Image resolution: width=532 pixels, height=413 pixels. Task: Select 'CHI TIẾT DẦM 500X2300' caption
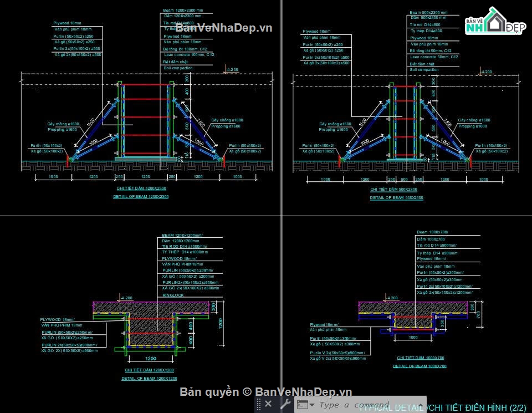[393, 190]
